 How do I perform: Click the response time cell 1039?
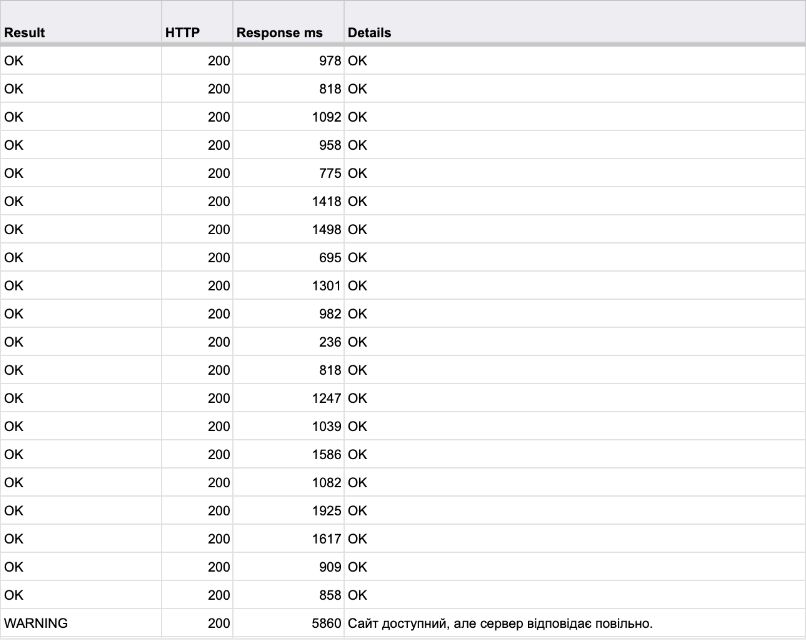point(288,426)
